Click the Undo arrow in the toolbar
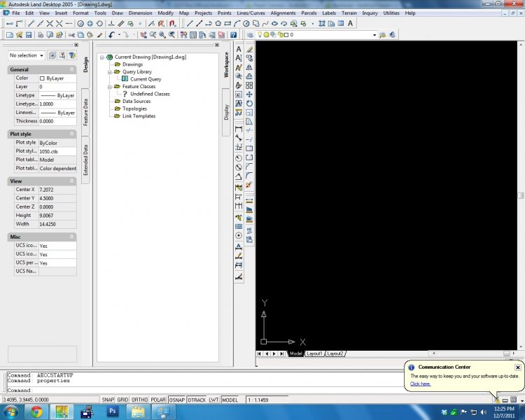This screenshot has width=525, height=420. (111, 34)
